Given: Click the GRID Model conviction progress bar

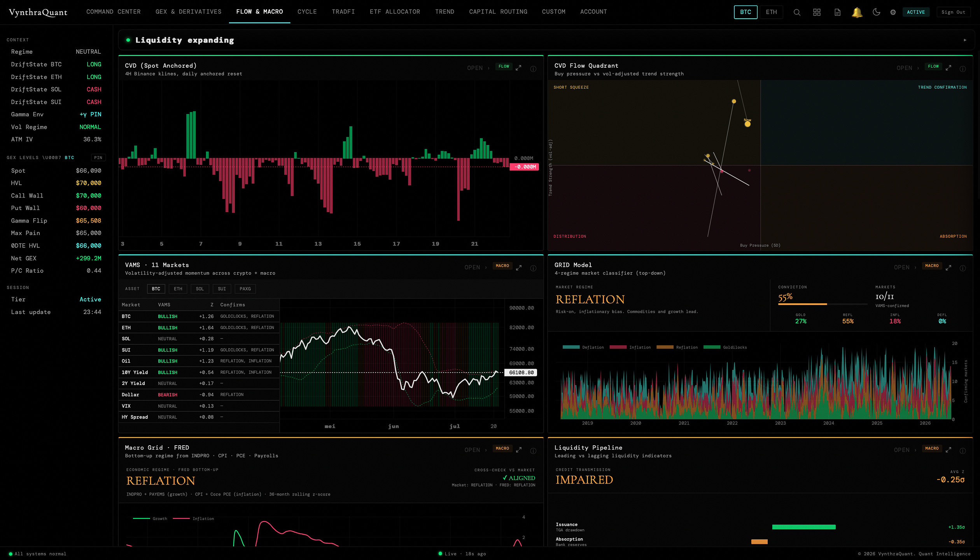Looking at the screenshot, I should click(x=822, y=304).
